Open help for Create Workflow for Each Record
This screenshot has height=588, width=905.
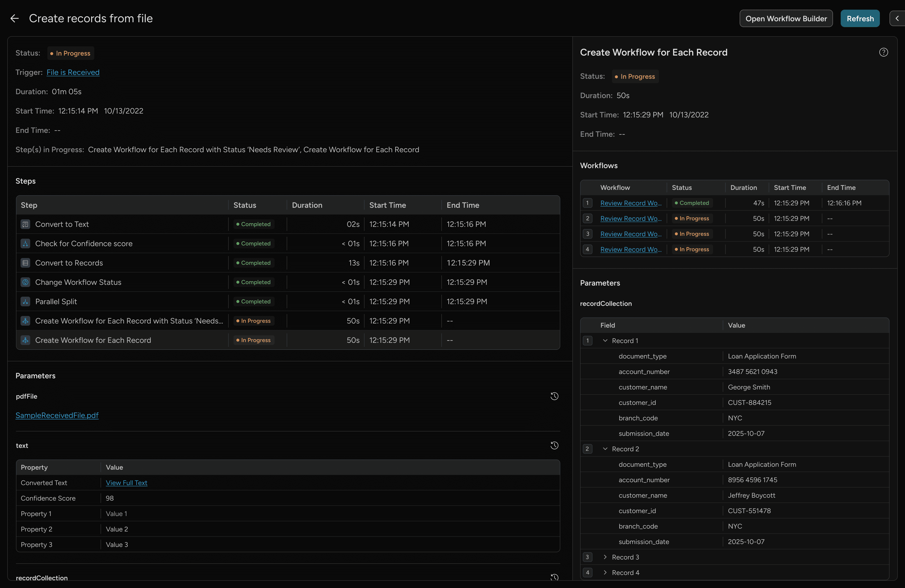(x=883, y=52)
